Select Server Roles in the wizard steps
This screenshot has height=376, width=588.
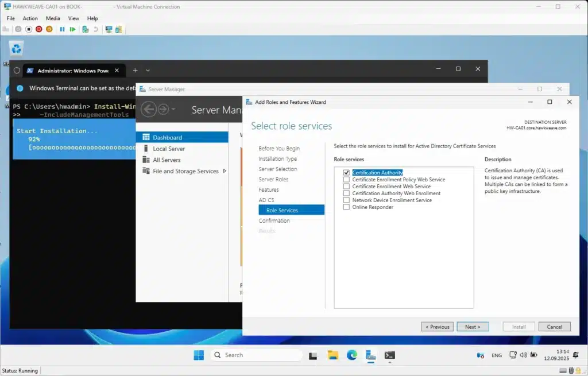(273, 180)
